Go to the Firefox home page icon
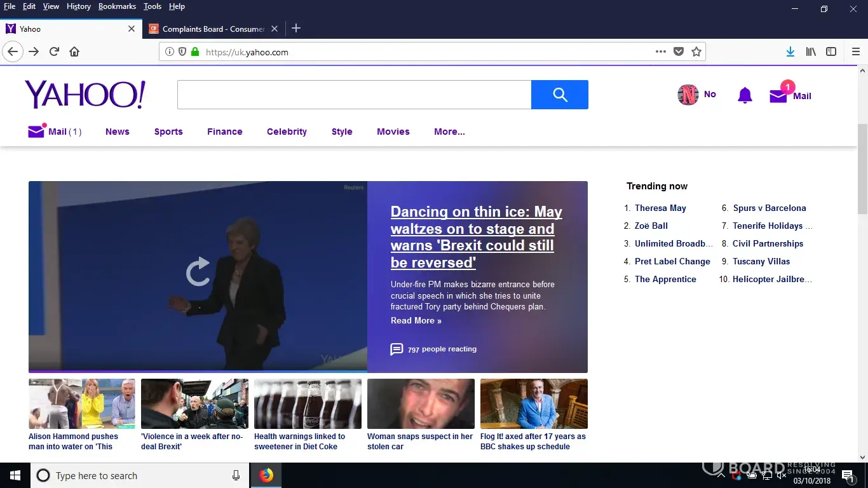 pyautogui.click(x=74, y=51)
